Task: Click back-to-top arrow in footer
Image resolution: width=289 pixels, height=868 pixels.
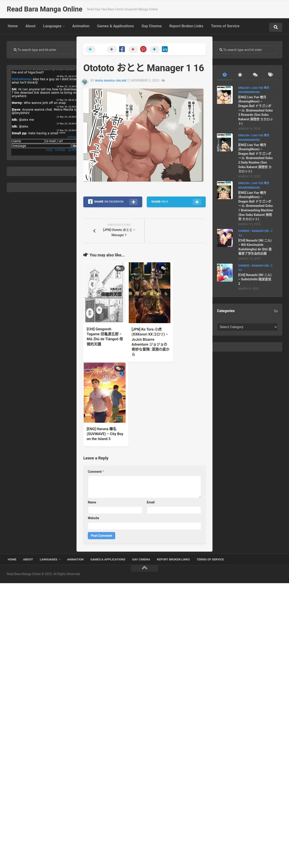Action: point(144,568)
